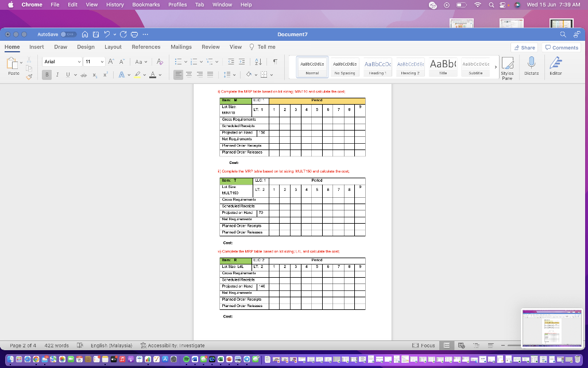Viewport: 588px width, 368px height.
Task: Select the Format Painter icon
Action: coord(29,76)
